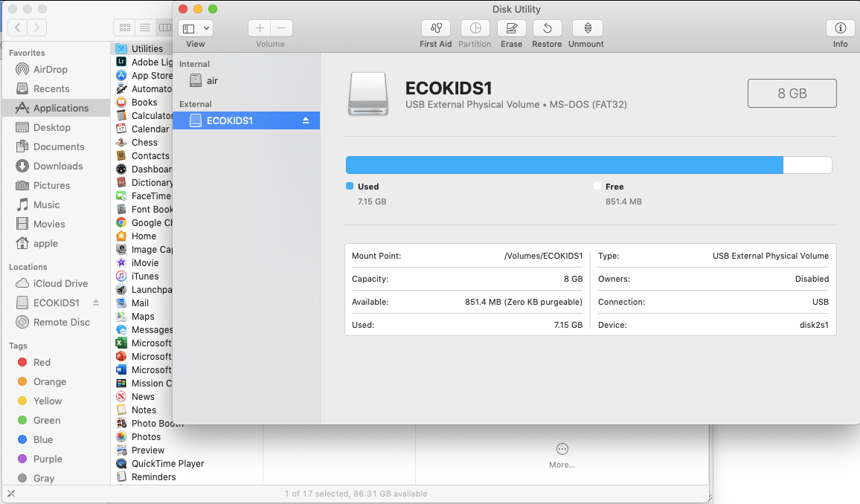This screenshot has width=860, height=504.
Task: Select the air internal volume
Action: [x=212, y=81]
